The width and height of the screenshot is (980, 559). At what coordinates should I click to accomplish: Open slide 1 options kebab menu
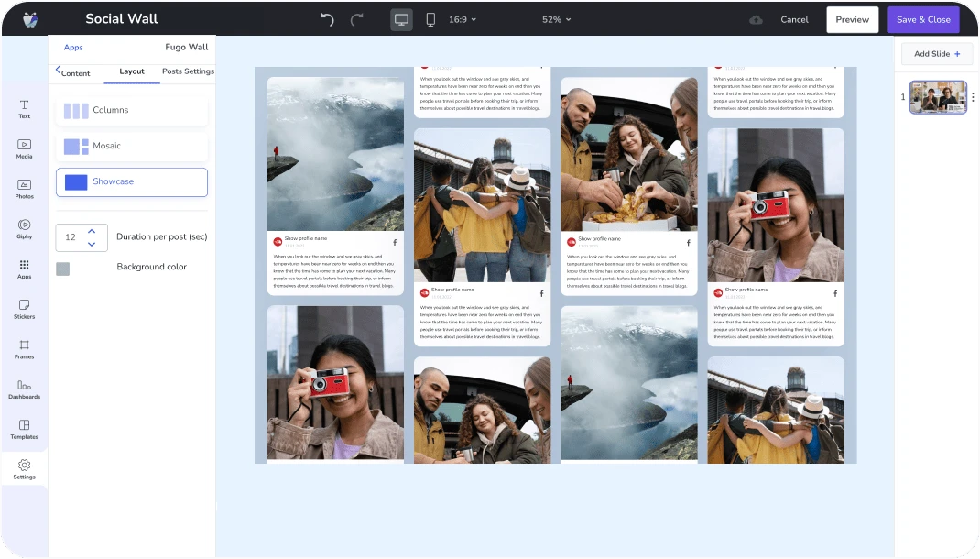tap(973, 97)
